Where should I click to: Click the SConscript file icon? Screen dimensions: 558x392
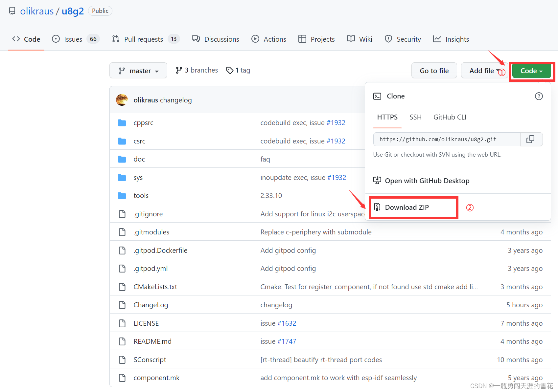pos(122,360)
